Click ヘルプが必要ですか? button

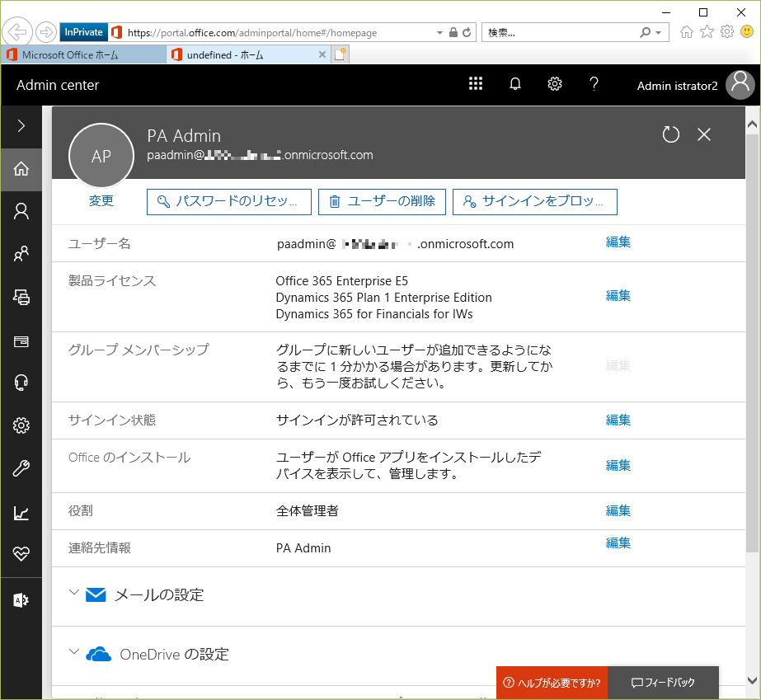pyautogui.click(x=552, y=683)
